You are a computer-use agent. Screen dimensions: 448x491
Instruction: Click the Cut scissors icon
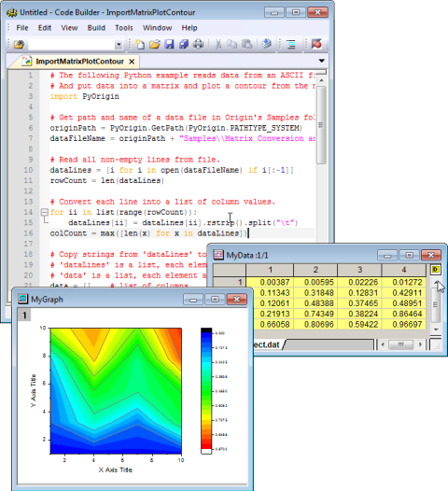pos(218,45)
